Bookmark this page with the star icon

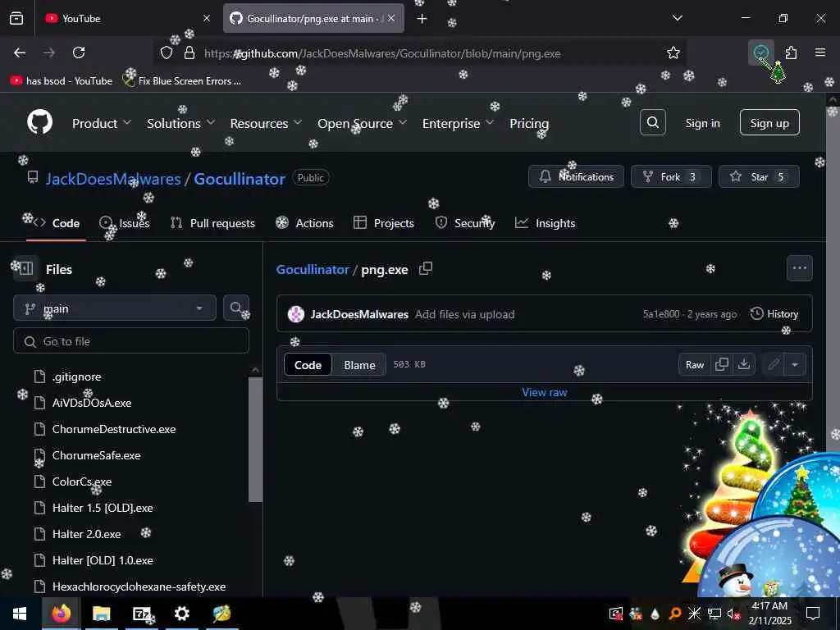coord(673,52)
